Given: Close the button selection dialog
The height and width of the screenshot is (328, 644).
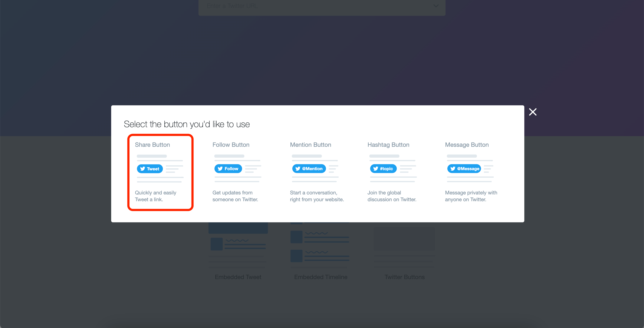Looking at the screenshot, I should coord(533,112).
